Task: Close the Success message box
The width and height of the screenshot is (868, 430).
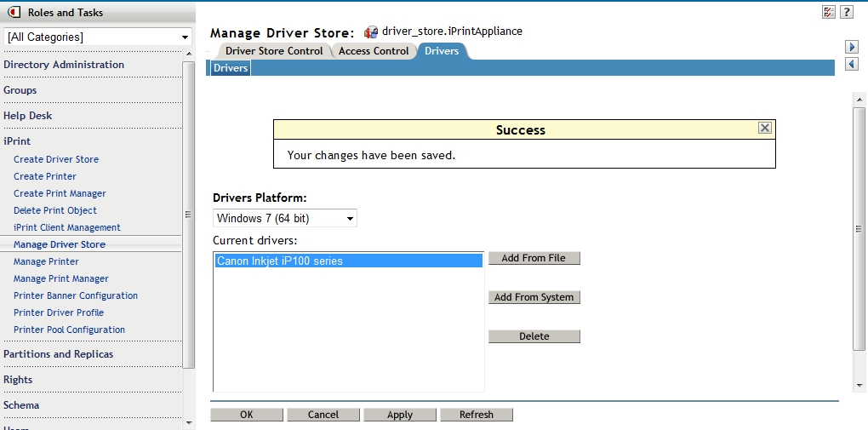Action: click(x=764, y=128)
